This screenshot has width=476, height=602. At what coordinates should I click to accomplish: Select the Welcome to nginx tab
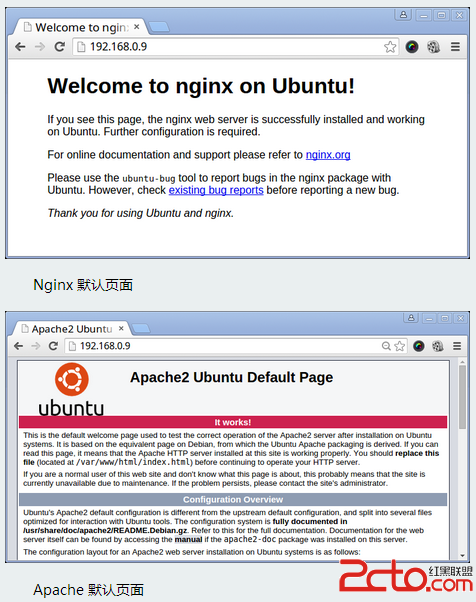coord(79,27)
